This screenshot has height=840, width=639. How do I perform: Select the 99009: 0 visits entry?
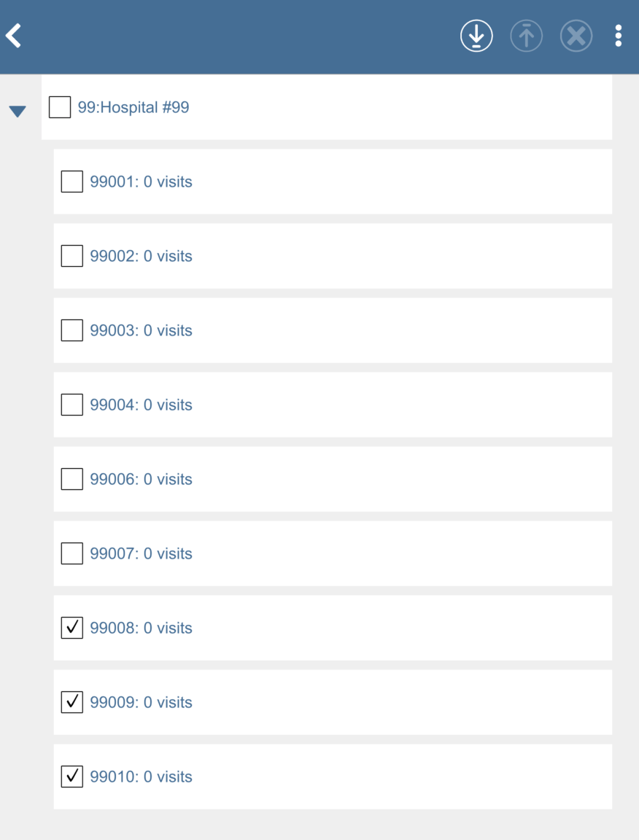[141, 702]
